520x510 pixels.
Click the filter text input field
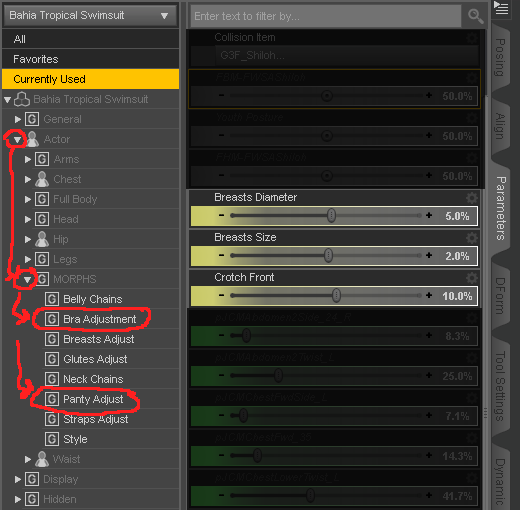pyautogui.click(x=326, y=16)
